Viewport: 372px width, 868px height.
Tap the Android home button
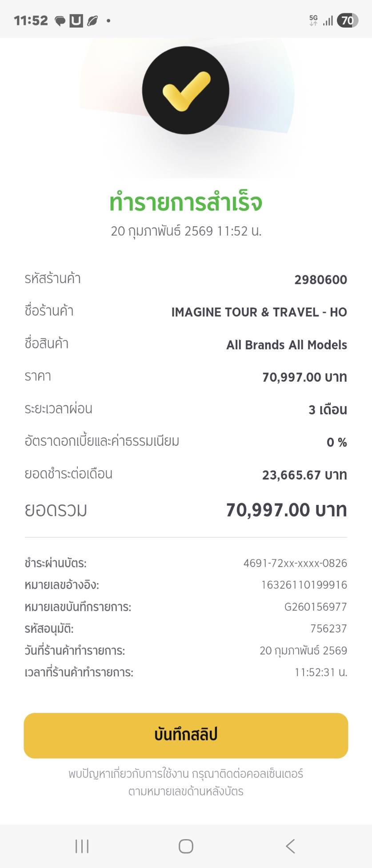click(x=186, y=846)
